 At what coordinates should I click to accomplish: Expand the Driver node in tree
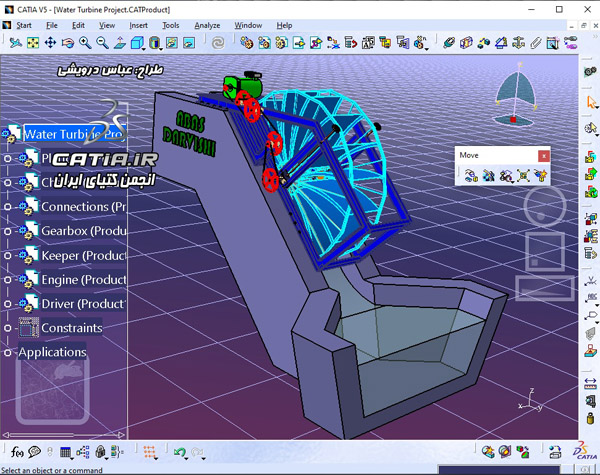click(8, 304)
